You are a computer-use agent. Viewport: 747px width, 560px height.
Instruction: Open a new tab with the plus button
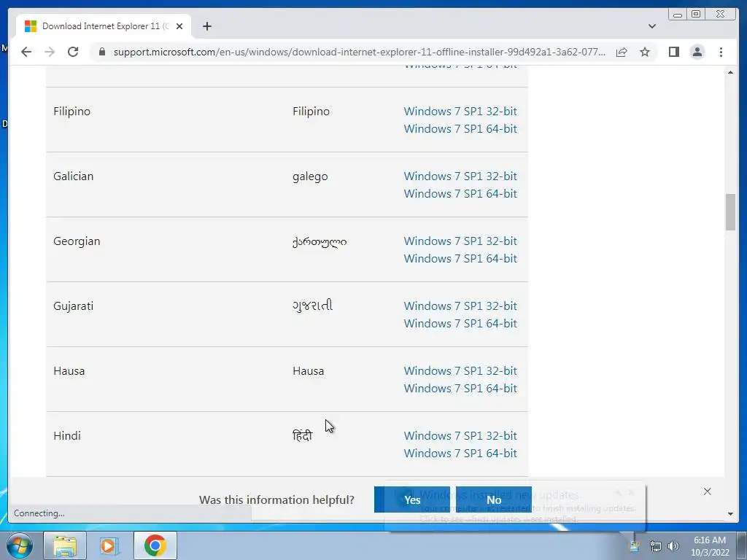tap(206, 26)
